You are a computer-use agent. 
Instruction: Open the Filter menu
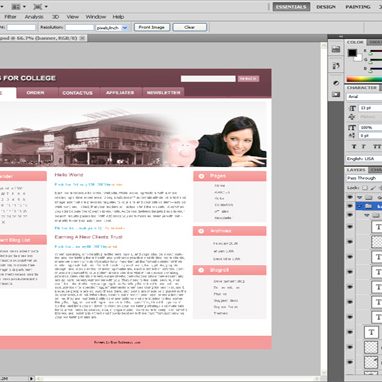click(10, 17)
